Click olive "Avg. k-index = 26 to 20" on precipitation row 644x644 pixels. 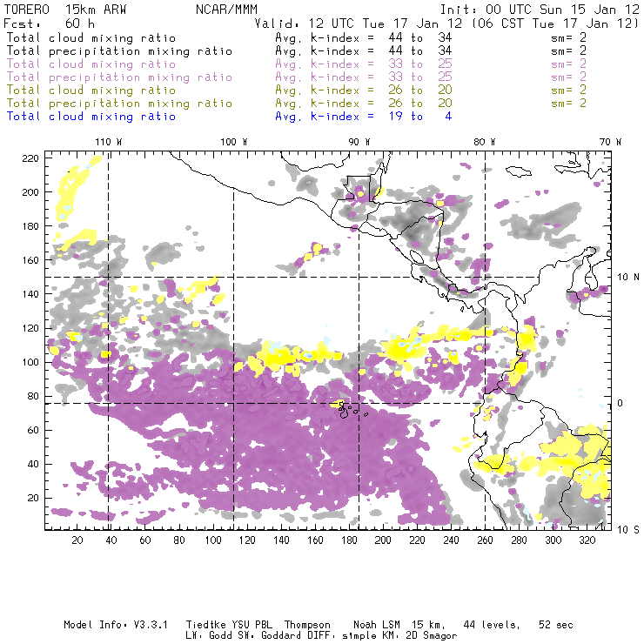[364, 103]
